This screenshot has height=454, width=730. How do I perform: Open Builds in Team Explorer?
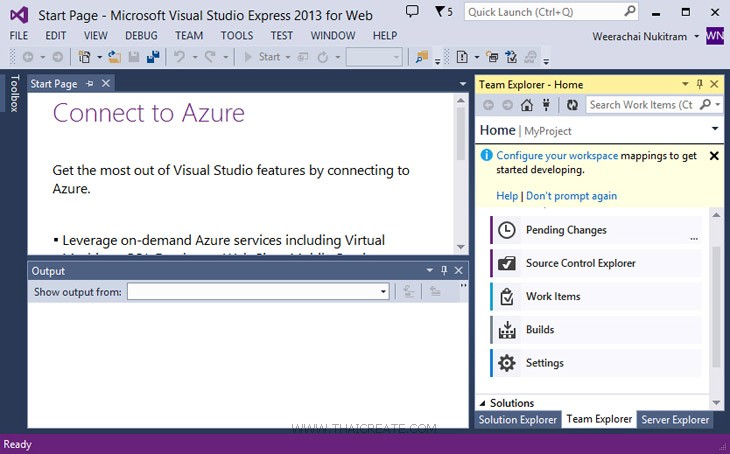tap(596, 330)
